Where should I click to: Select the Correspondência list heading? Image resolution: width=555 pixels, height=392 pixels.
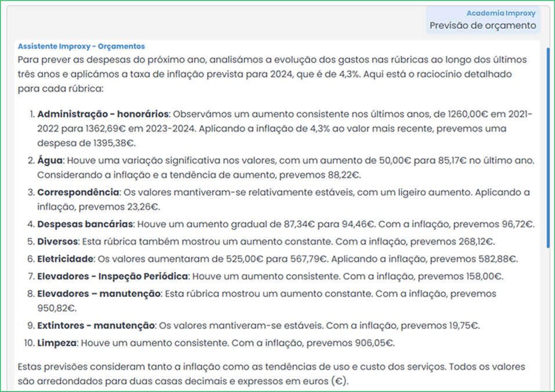click(78, 192)
